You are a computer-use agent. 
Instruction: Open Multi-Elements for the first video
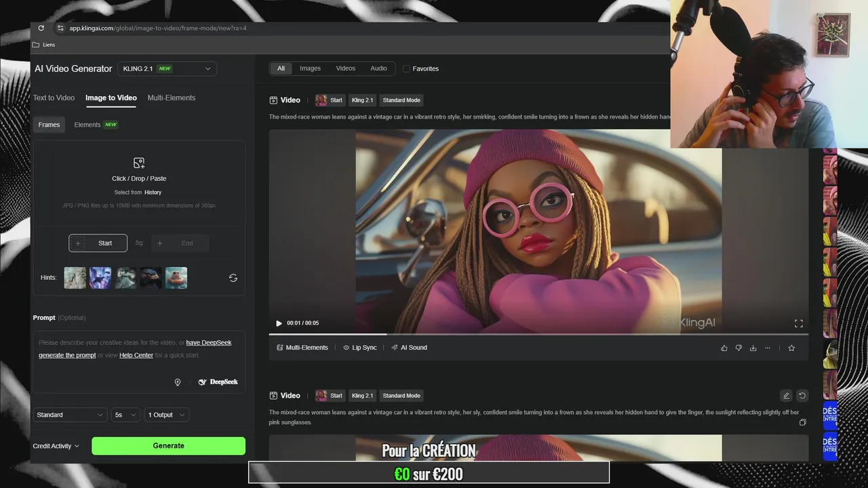pyautogui.click(x=302, y=348)
